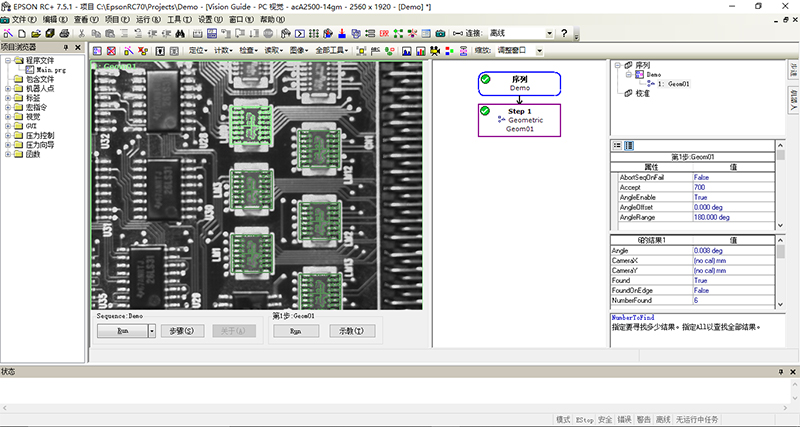The image size is (800, 427).
Task: Open the 定位 tools dropdown menu
Action: point(198,50)
